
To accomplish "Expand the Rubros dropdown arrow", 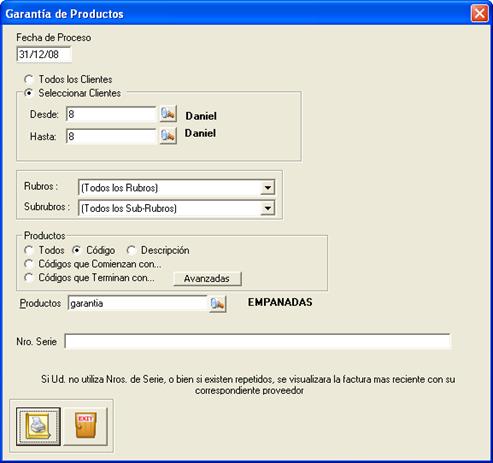I will click(267, 188).
